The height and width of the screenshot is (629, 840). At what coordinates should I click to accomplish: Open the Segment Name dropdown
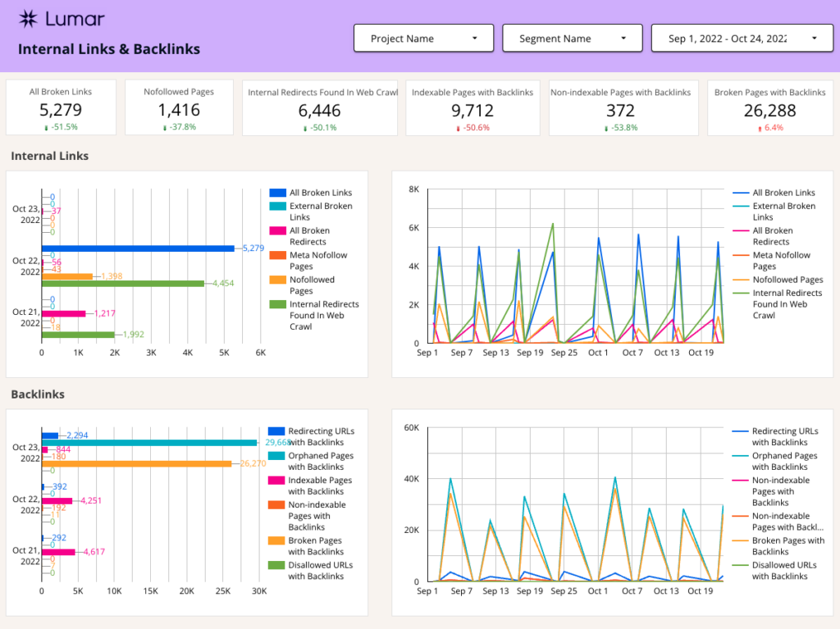point(572,38)
